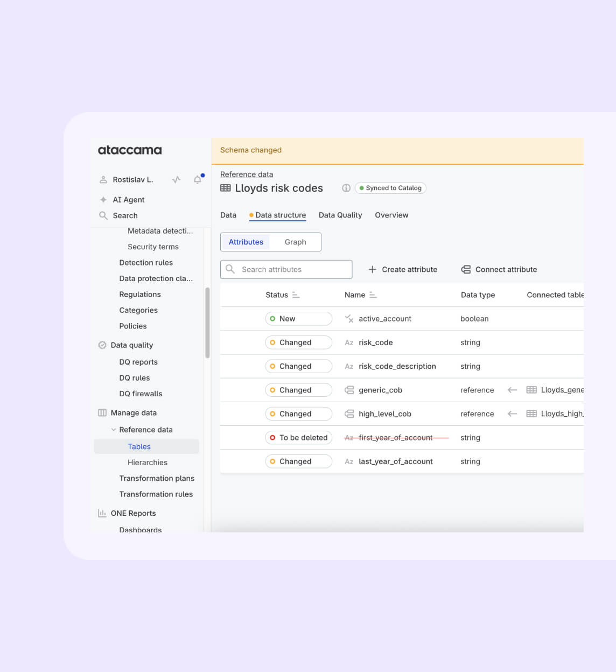Click the Search magnifier icon in sidebar
Screen dimensions: 616x672
click(x=103, y=215)
